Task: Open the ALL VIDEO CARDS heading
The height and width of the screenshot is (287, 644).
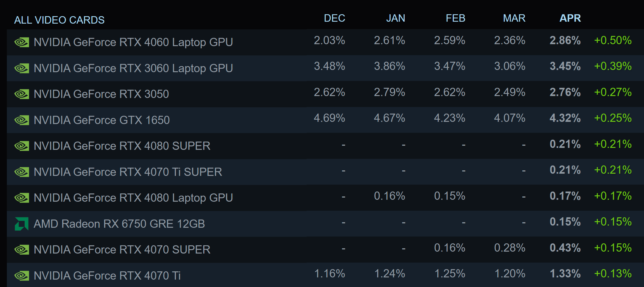Action: coord(59,20)
